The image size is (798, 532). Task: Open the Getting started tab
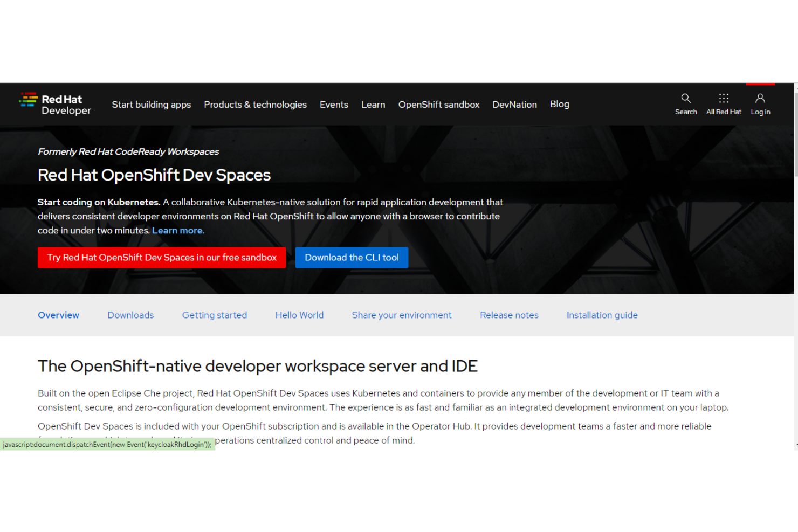point(215,315)
